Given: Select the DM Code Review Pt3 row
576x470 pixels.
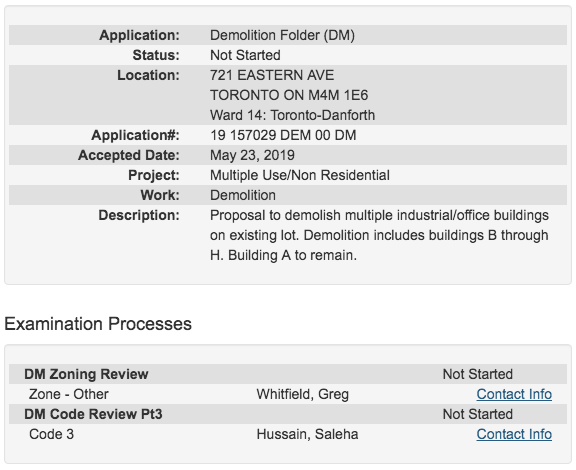Looking at the screenshot, I should coord(288,414).
